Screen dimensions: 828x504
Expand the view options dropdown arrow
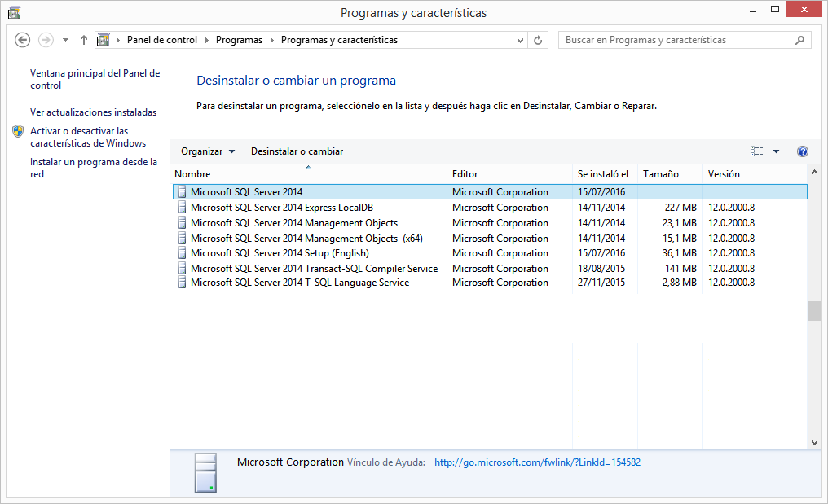point(776,151)
